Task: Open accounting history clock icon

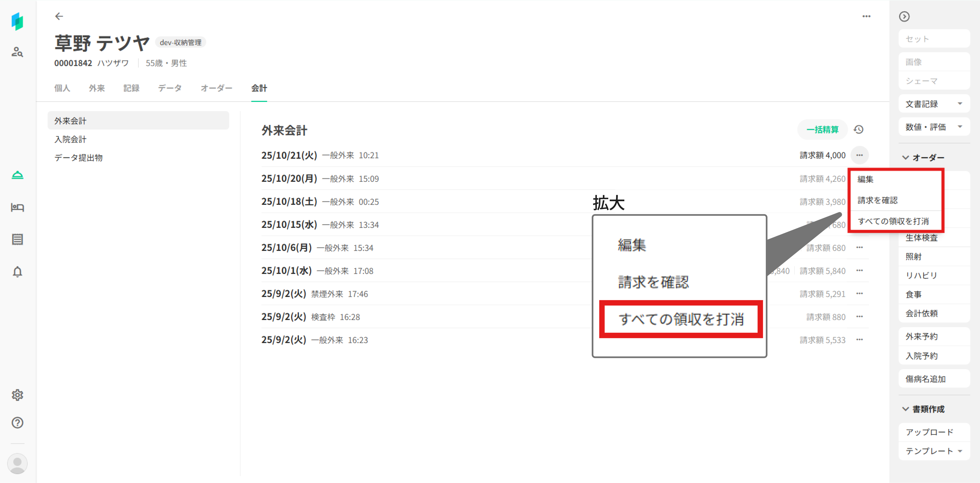Action: pos(858,129)
